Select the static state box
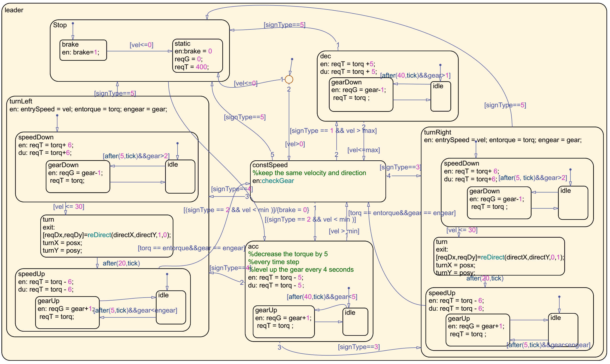Viewport: 610px width, 364px height. tap(198, 56)
